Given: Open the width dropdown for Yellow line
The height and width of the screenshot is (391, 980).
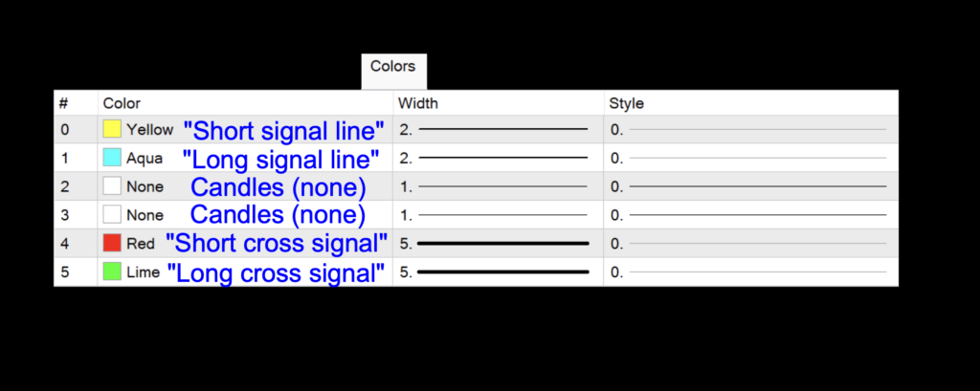Looking at the screenshot, I should [x=498, y=129].
